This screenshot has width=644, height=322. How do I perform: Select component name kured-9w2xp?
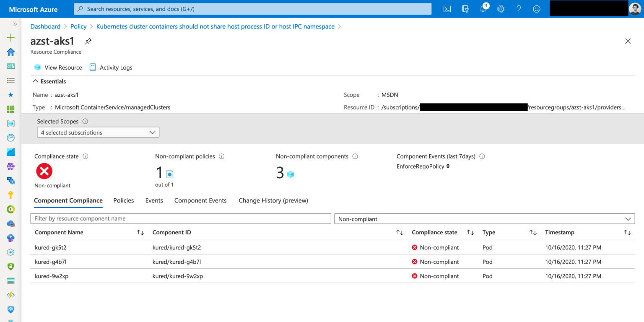point(52,276)
